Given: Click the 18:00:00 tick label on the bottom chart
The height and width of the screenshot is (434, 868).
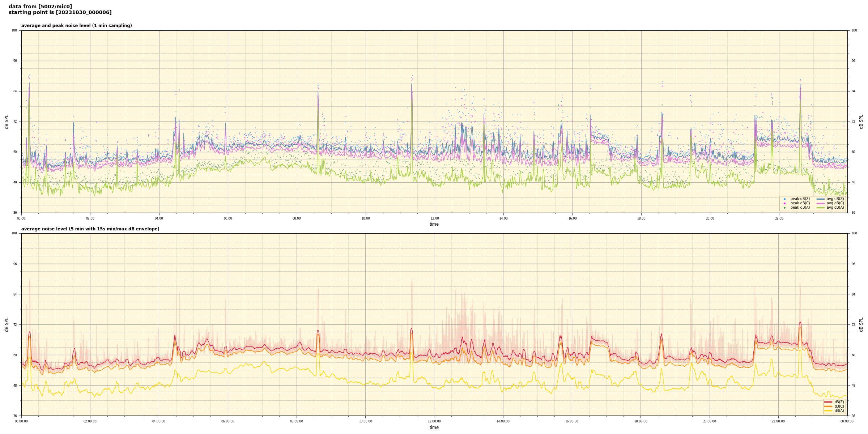Looking at the screenshot, I should [x=641, y=421].
